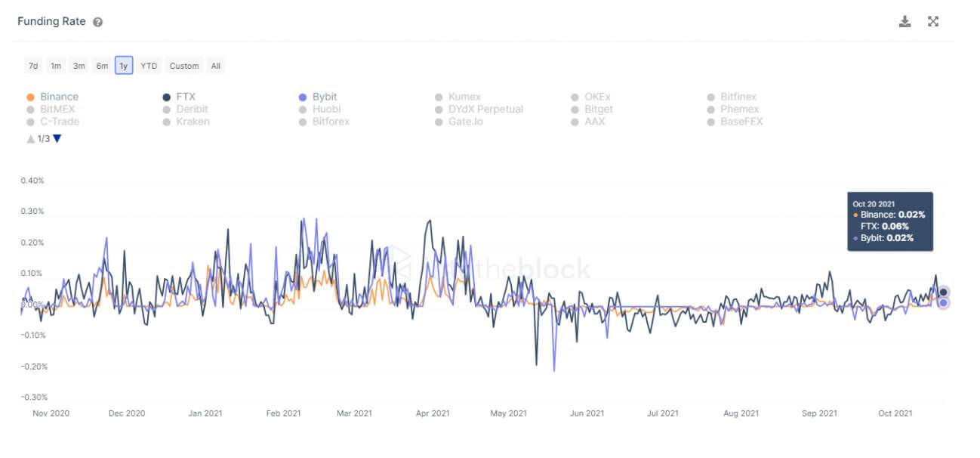This screenshot has height=458, width=980.
Task: Switch to the YTD time range
Action: (148, 66)
